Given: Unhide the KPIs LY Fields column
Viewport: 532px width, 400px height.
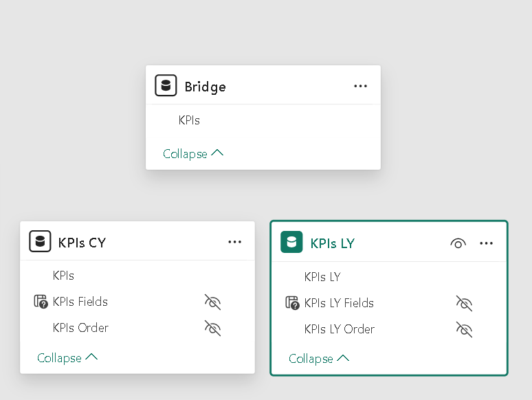Looking at the screenshot, I should [464, 303].
